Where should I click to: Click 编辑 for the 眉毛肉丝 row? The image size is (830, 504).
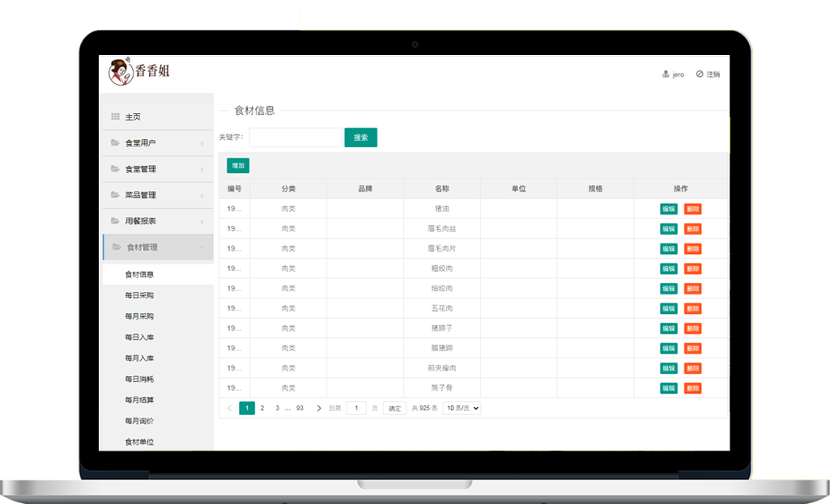point(669,229)
